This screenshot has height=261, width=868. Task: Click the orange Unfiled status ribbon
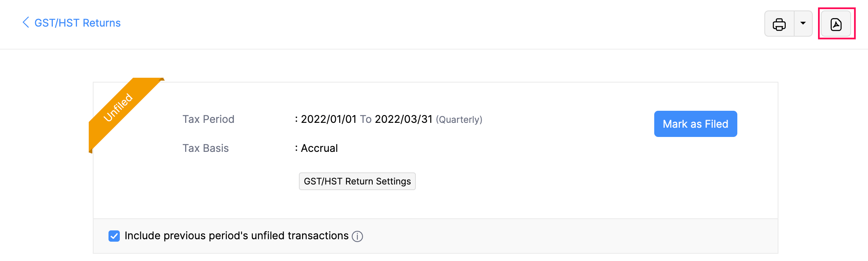[119, 107]
